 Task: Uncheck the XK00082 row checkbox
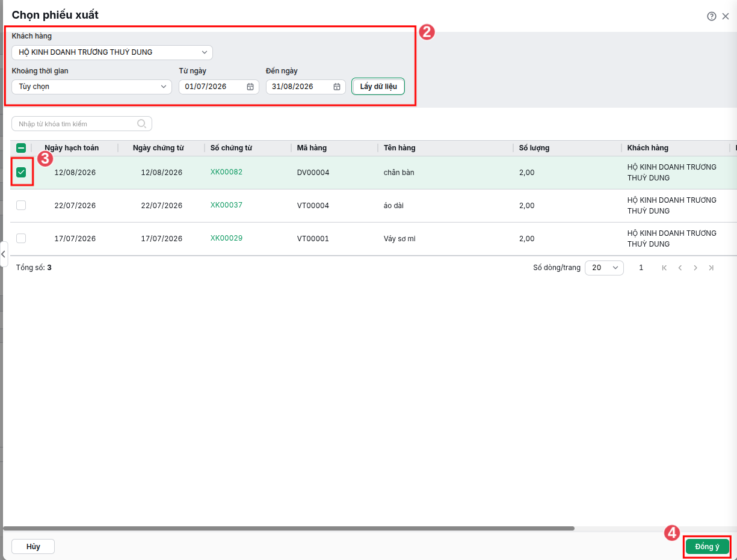[x=21, y=173]
